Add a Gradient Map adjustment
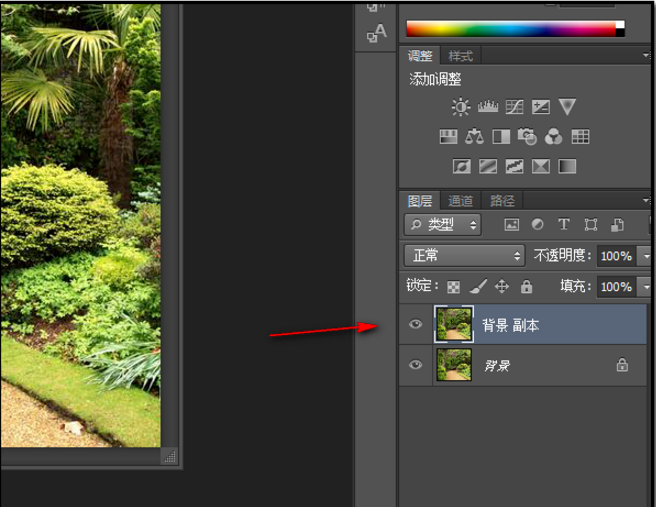 [567, 166]
